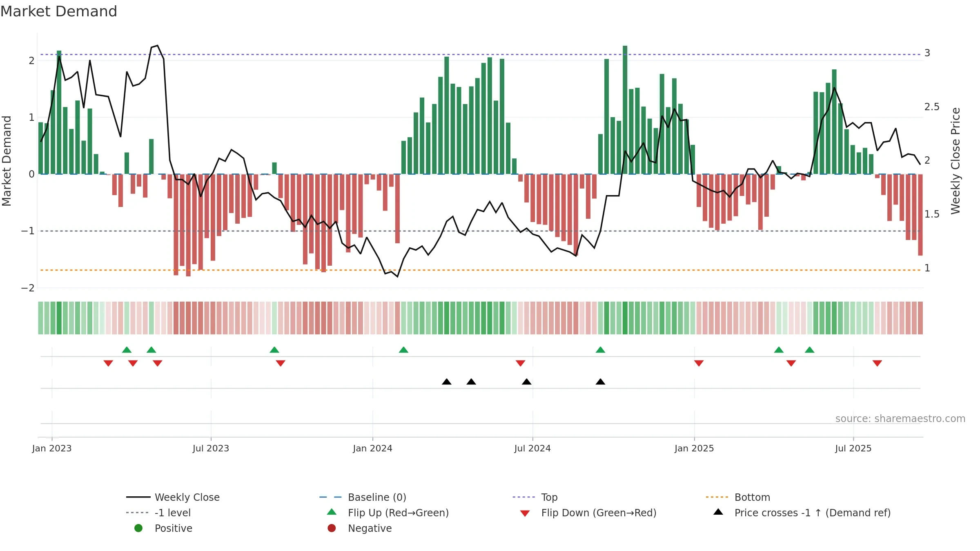The image size is (980, 551).
Task: Select the green Flip Up marker near September 2024
Action: coord(600,350)
